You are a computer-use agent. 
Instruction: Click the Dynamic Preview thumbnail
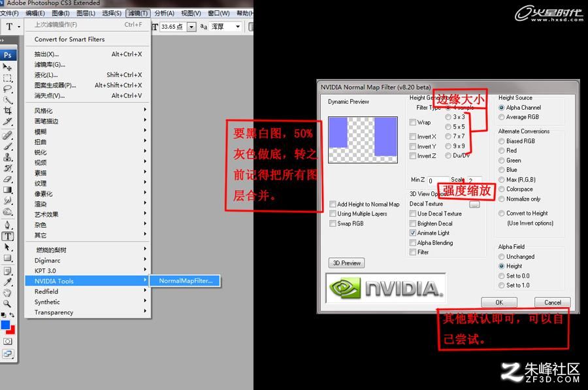pos(363,140)
